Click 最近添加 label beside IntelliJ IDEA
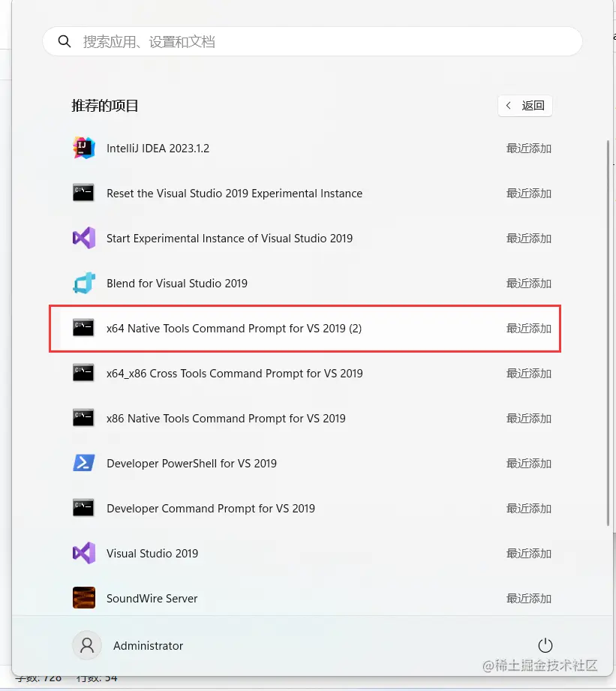 coord(529,149)
